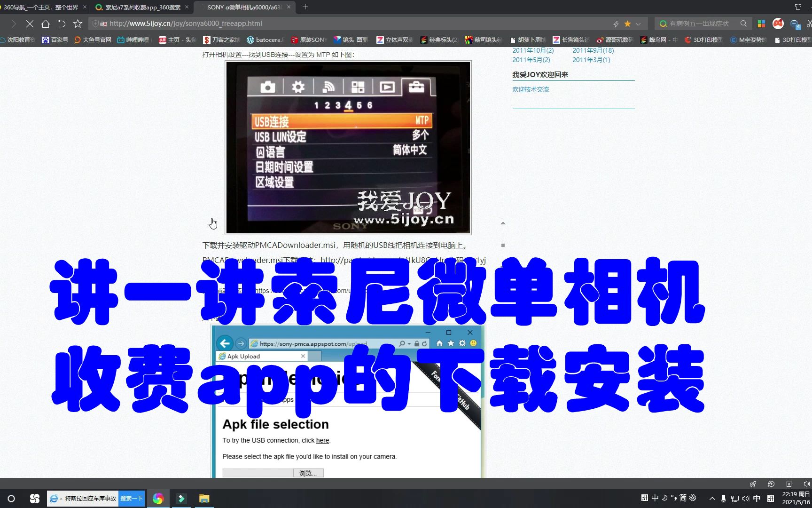Viewport: 812px width, 508px height.
Task: Open the batocera bookmark
Action: pyautogui.click(x=265, y=40)
